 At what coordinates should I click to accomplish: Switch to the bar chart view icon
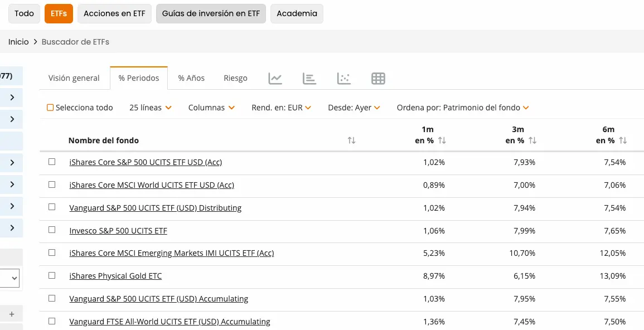(x=309, y=79)
